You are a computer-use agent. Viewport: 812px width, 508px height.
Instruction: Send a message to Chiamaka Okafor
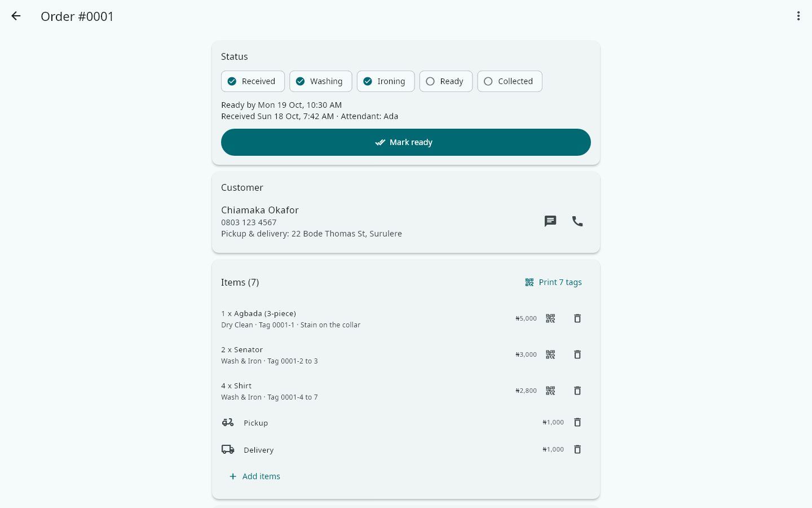pos(550,221)
